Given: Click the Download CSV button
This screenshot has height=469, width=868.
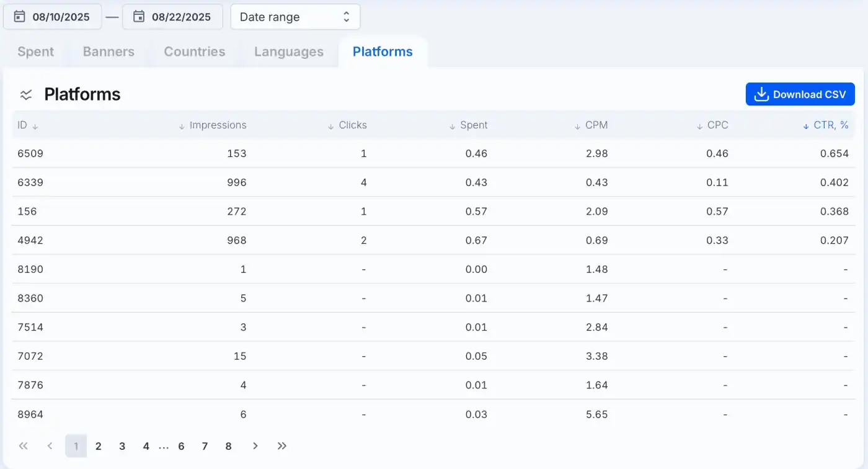Looking at the screenshot, I should (x=800, y=94).
